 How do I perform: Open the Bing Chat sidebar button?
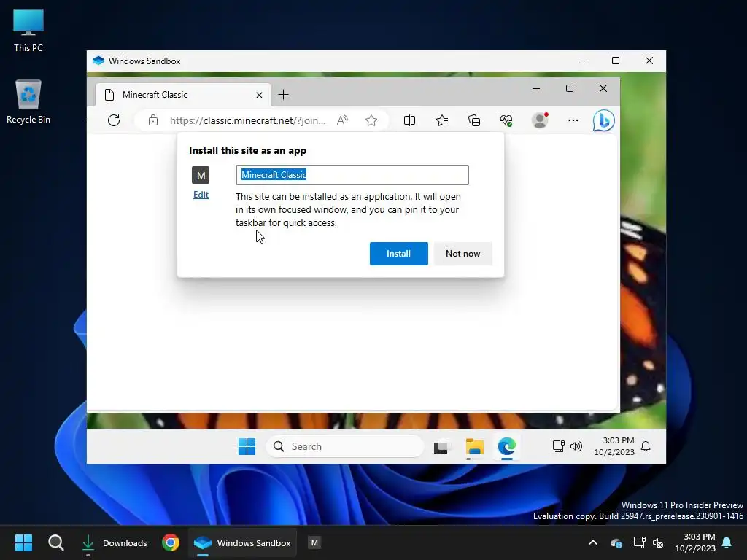[603, 120]
